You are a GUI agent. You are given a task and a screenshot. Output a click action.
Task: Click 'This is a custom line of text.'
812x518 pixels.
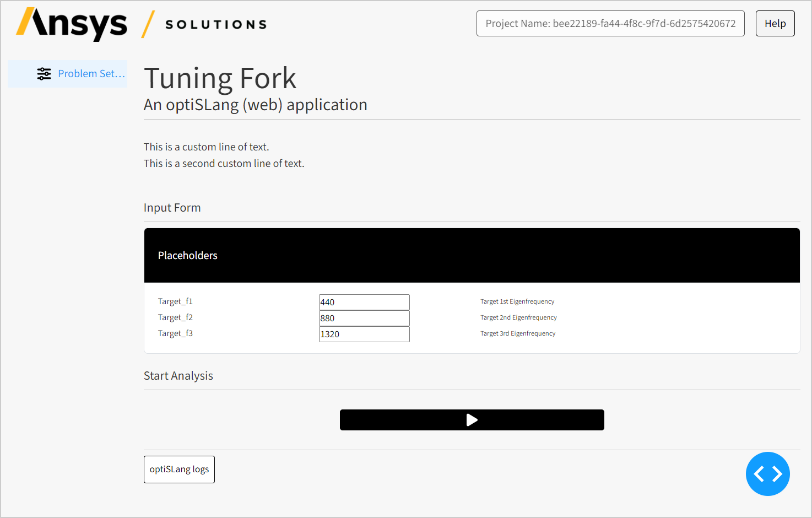tap(207, 147)
